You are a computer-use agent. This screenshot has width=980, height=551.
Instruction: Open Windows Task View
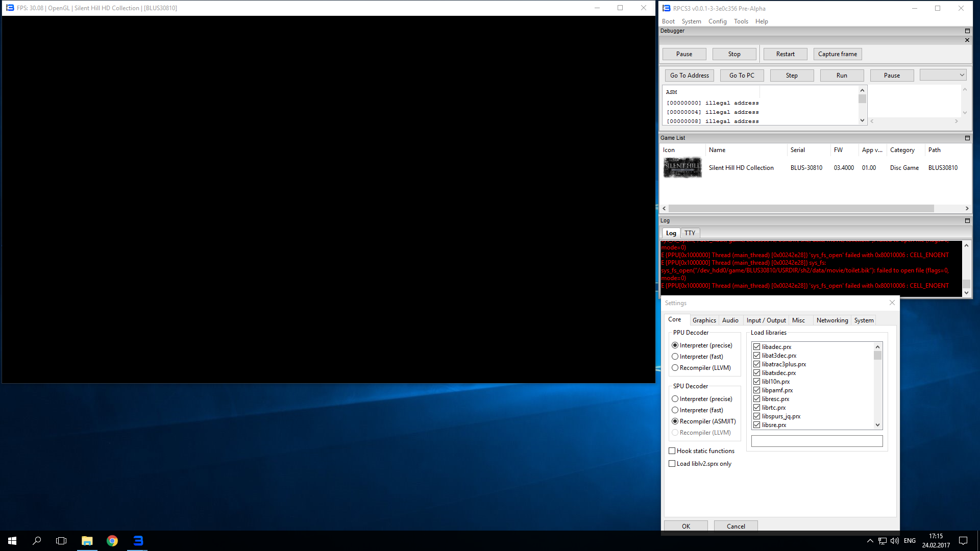tap(61, 541)
